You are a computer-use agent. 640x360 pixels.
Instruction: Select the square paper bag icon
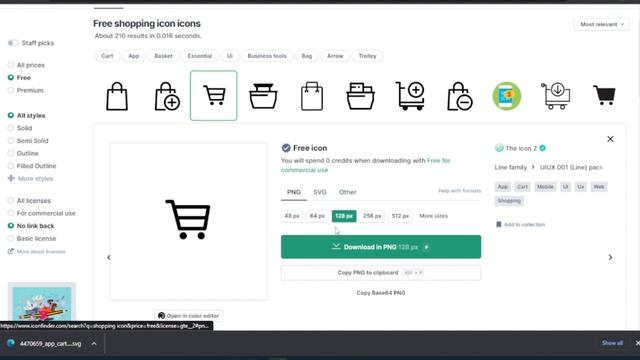pyautogui.click(x=312, y=96)
